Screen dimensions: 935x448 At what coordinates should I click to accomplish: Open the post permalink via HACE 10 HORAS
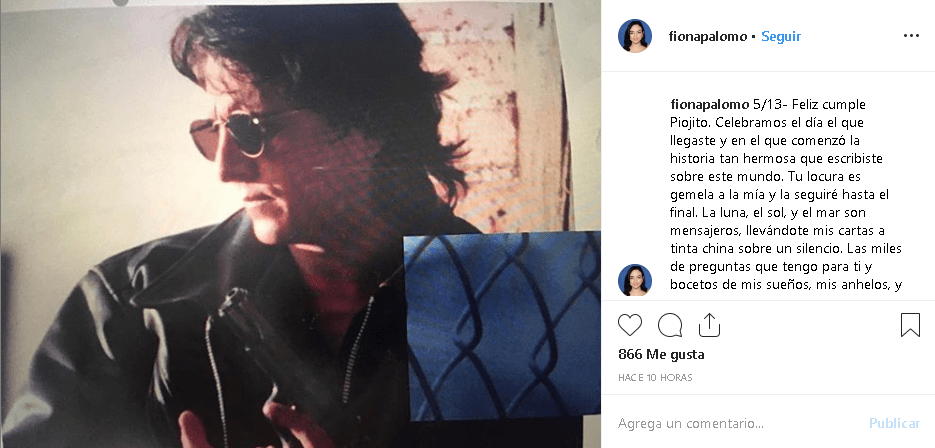click(655, 378)
